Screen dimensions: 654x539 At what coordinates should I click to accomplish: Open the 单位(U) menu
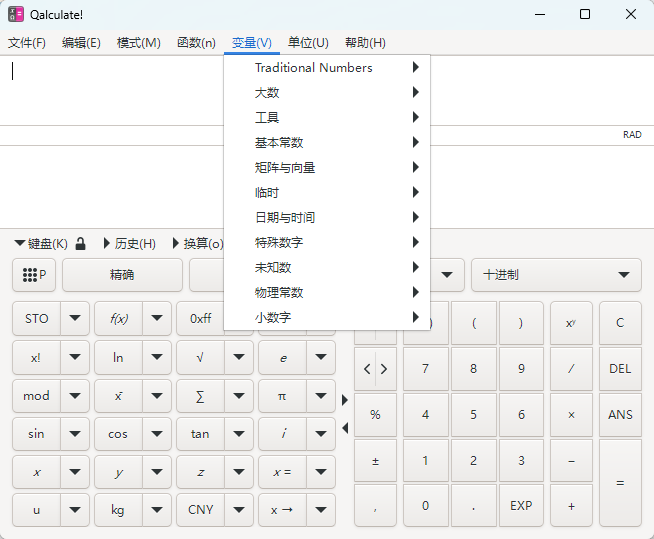pos(308,43)
